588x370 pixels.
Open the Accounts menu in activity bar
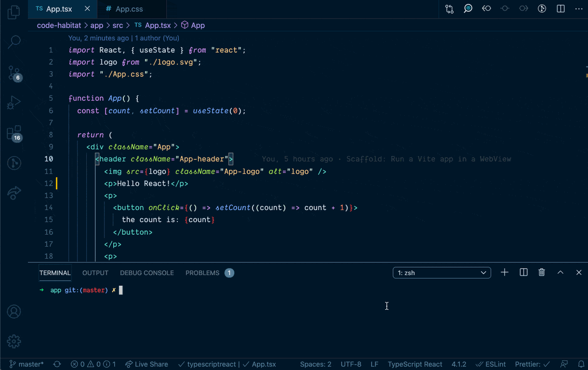click(x=14, y=311)
